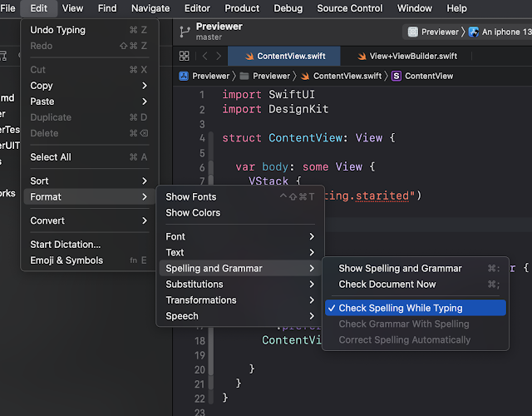532x416 pixels.
Task: Expand the Convert submenu
Action: point(89,220)
